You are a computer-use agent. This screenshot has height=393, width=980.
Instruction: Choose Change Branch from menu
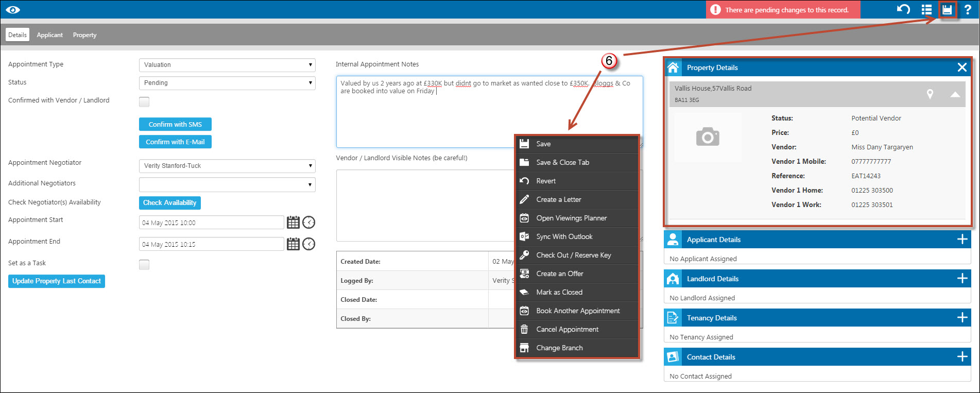(577, 348)
